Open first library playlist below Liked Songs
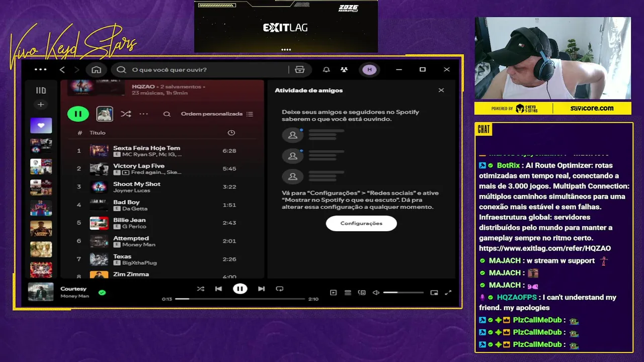Image resolution: width=644 pixels, height=362 pixels. (x=41, y=146)
